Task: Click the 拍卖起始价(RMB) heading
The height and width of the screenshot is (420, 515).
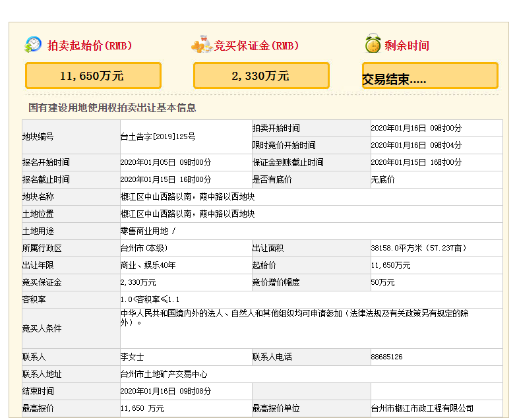Action: tap(90, 45)
